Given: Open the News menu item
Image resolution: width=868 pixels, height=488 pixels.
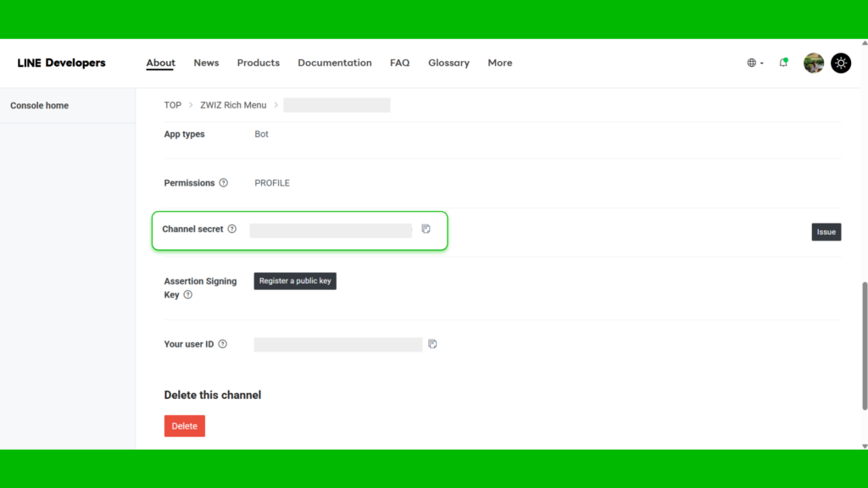Looking at the screenshot, I should pyautogui.click(x=207, y=63).
